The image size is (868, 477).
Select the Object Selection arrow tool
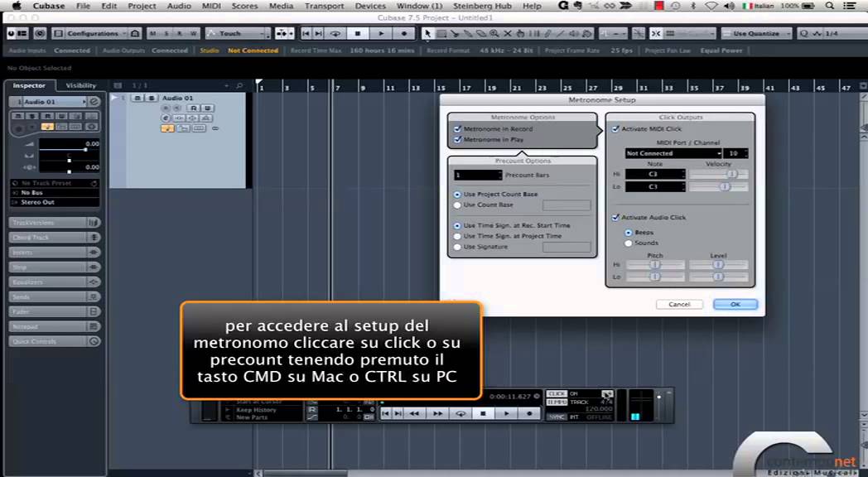[428, 33]
